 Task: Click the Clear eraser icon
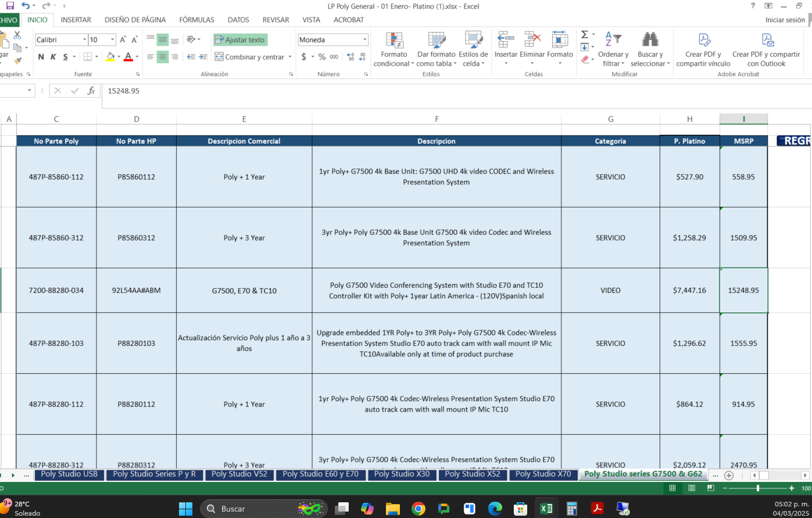(585, 59)
